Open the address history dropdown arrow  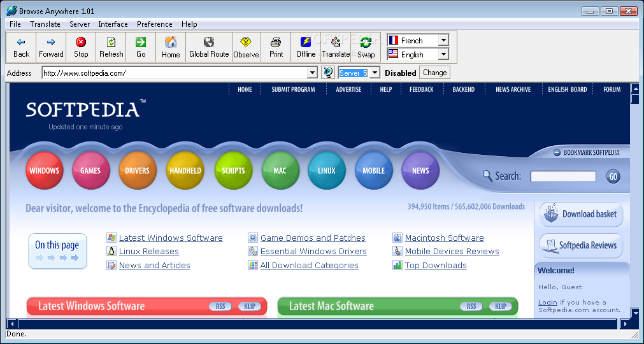[313, 73]
